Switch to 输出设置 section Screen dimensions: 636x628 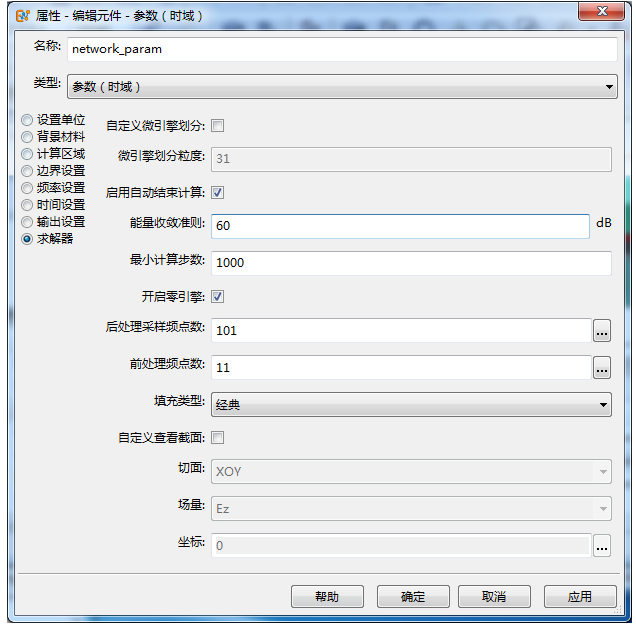27,222
